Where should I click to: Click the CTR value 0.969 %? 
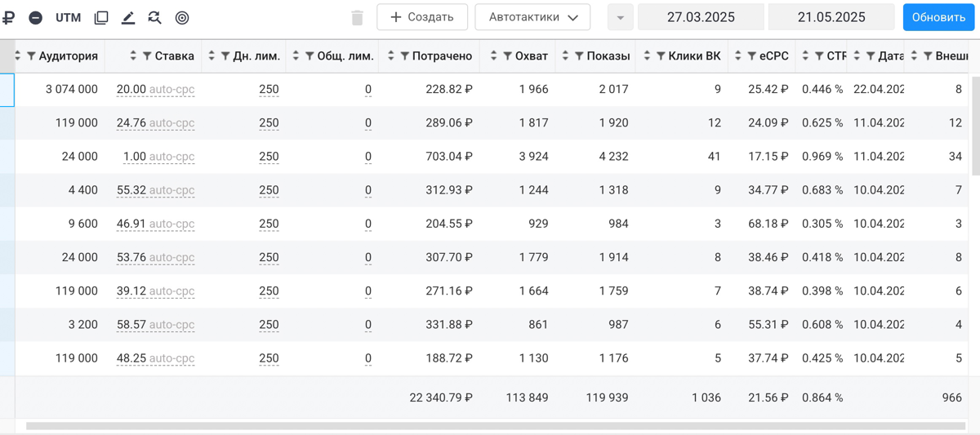822,157
